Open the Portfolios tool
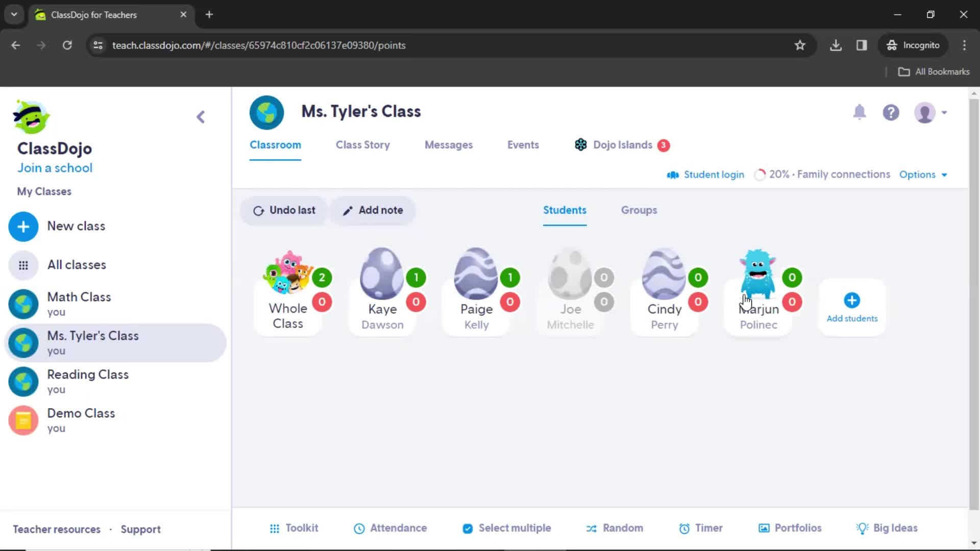 (792, 528)
